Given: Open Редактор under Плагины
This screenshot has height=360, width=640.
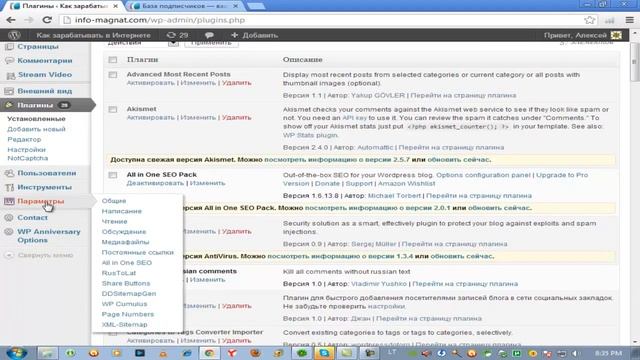Looking at the screenshot, I should pyautogui.click(x=24, y=140).
